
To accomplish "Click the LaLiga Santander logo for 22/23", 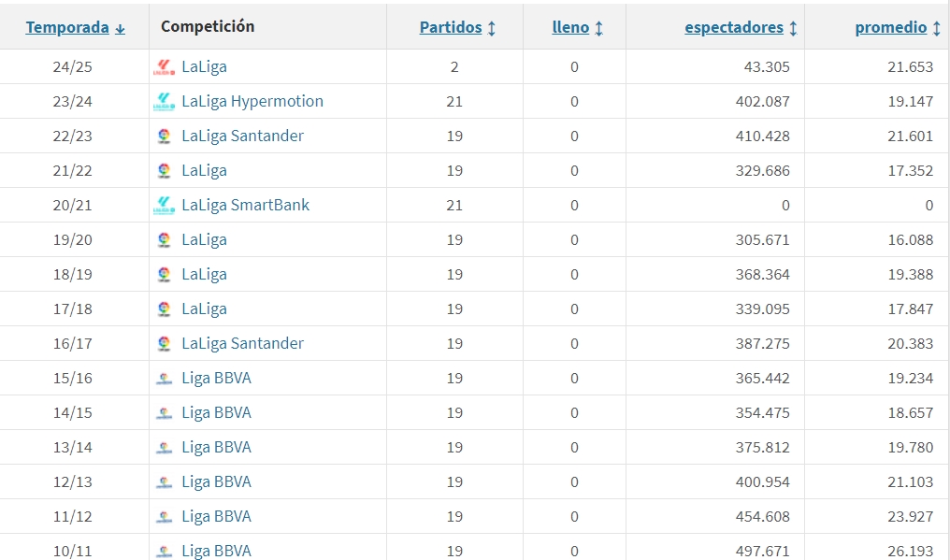I will [x=165, y=136].
